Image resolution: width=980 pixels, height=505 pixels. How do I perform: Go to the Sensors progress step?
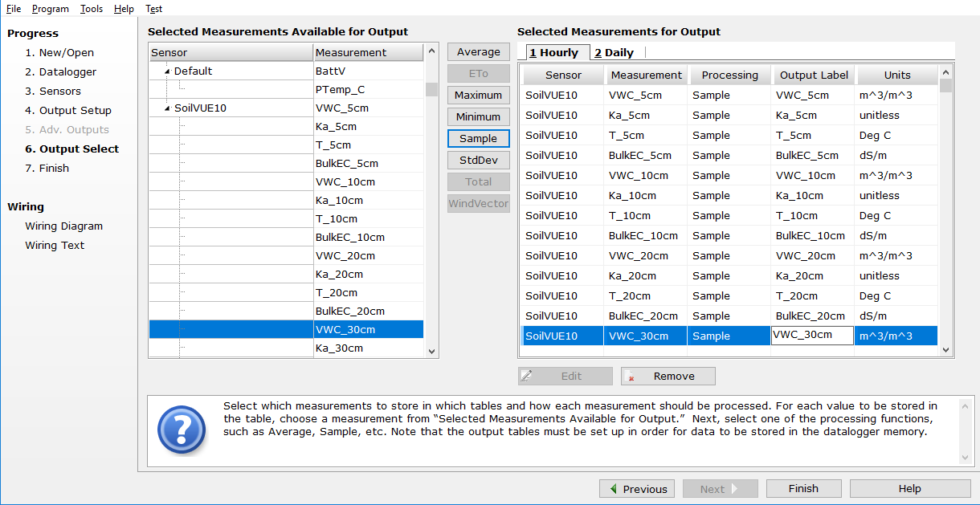tap(52, 92)
